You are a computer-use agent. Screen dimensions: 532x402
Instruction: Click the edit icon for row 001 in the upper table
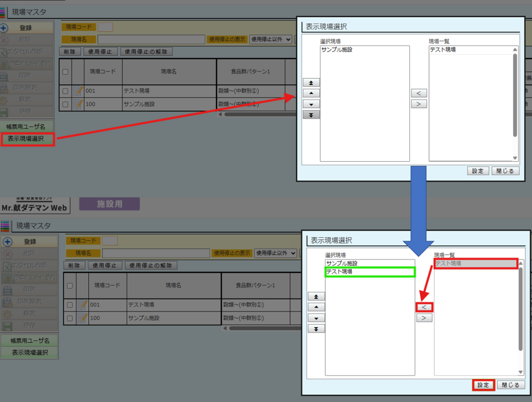[77, 91]
